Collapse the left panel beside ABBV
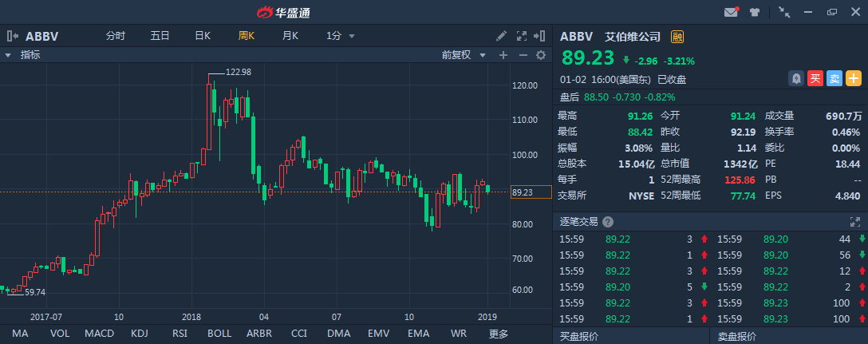The width and height of the screenshot is (868, 344). point(13,36)
